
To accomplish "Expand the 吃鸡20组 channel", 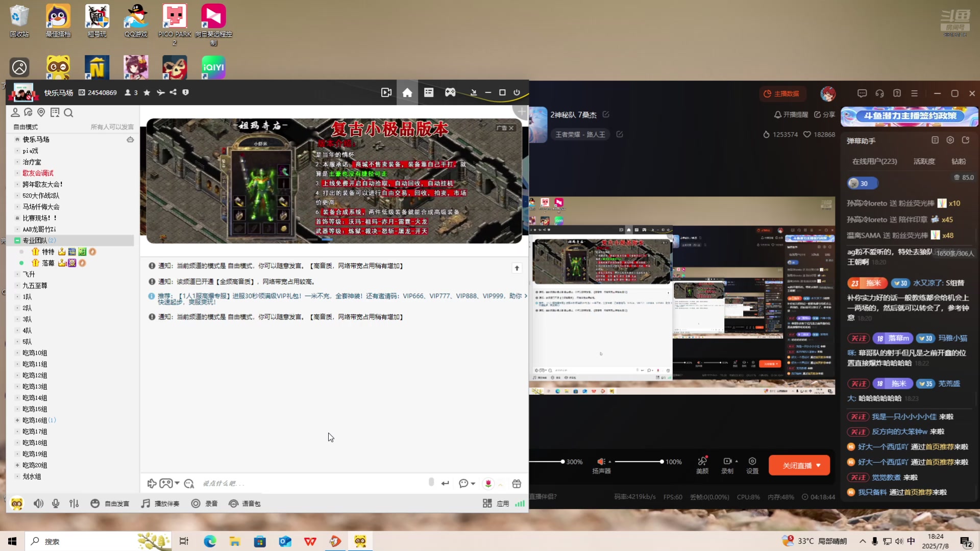I will coord(17,465).
